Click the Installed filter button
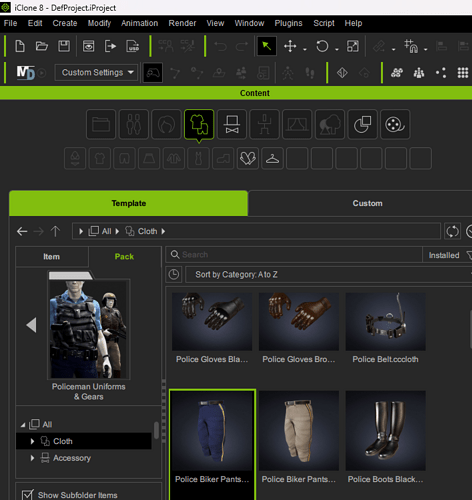472x500 pixels. click(444, 255)
